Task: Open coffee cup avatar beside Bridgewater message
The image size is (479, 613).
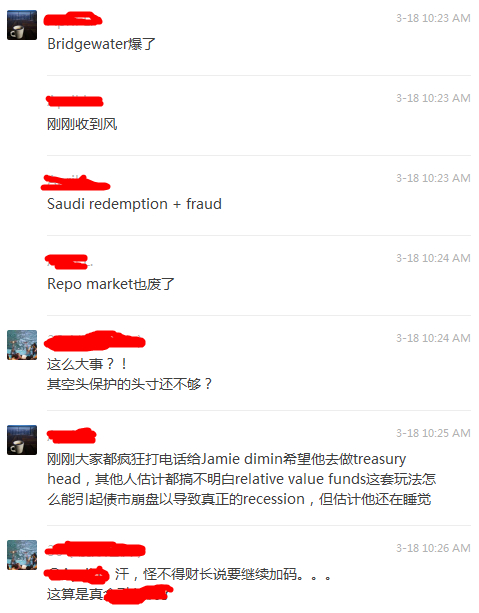Action: pyautogui.click(x=22, y=25)
